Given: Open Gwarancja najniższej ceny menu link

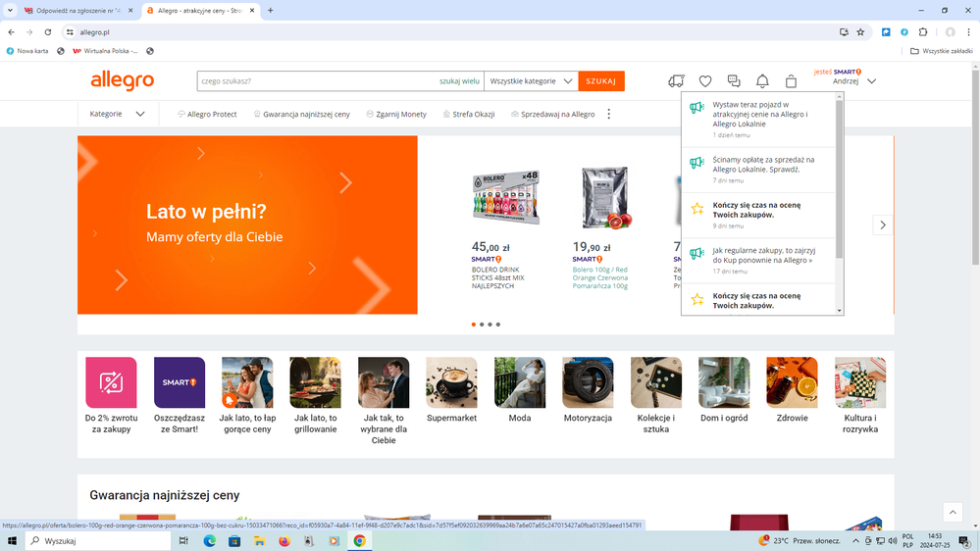Looking at the screenshot, I should tap(302, 114).
